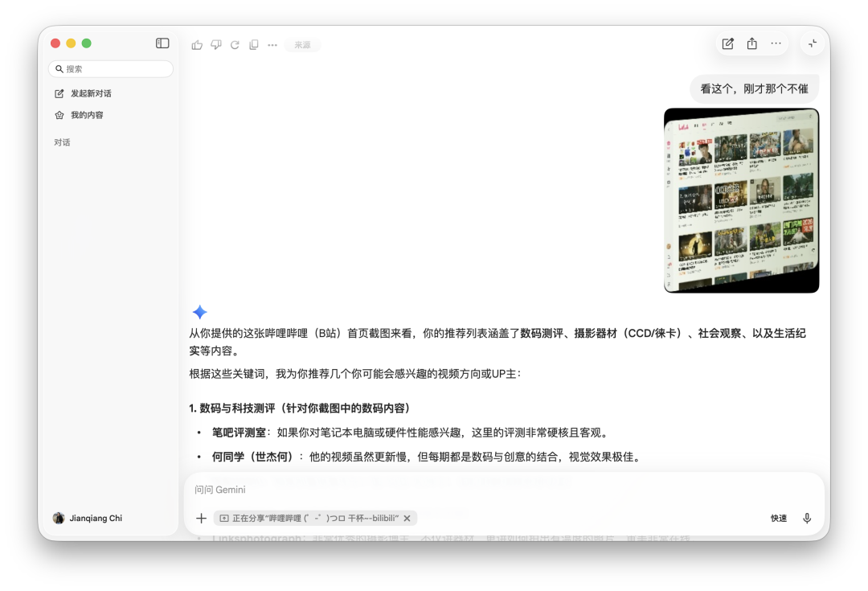Start a new chat via top-right compose icon

[x=728, y=43]
